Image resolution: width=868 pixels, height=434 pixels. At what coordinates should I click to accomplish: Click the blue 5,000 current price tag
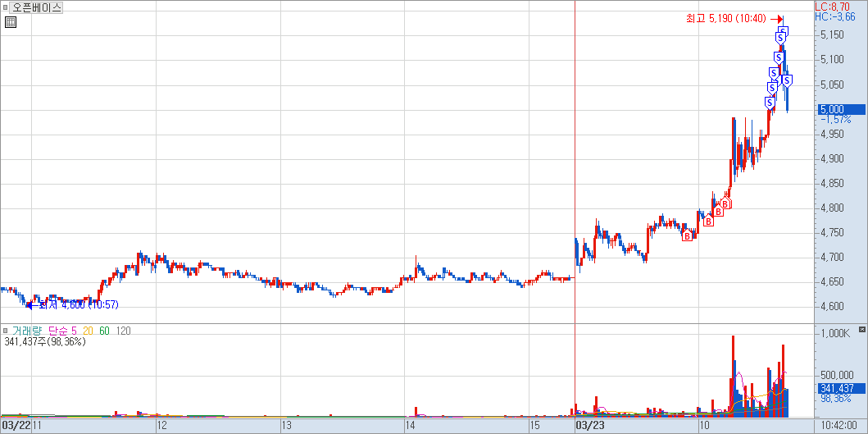(x=840, y=109)
